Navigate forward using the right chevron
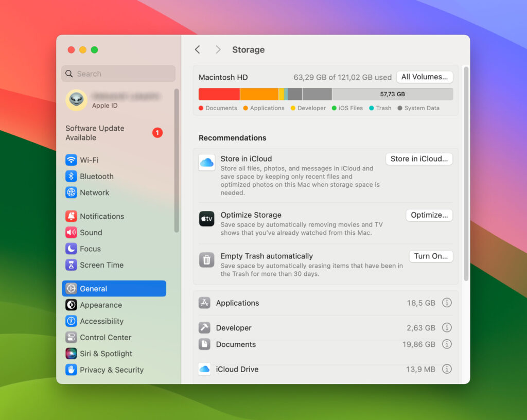The height and width of the screenshot is (420, 527). pyautogui.click(x=218, y=49)
